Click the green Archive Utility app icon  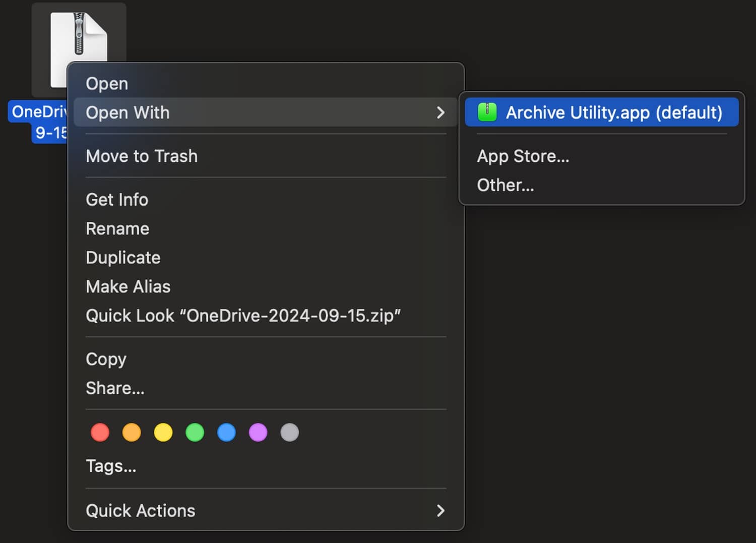(487, 112)
